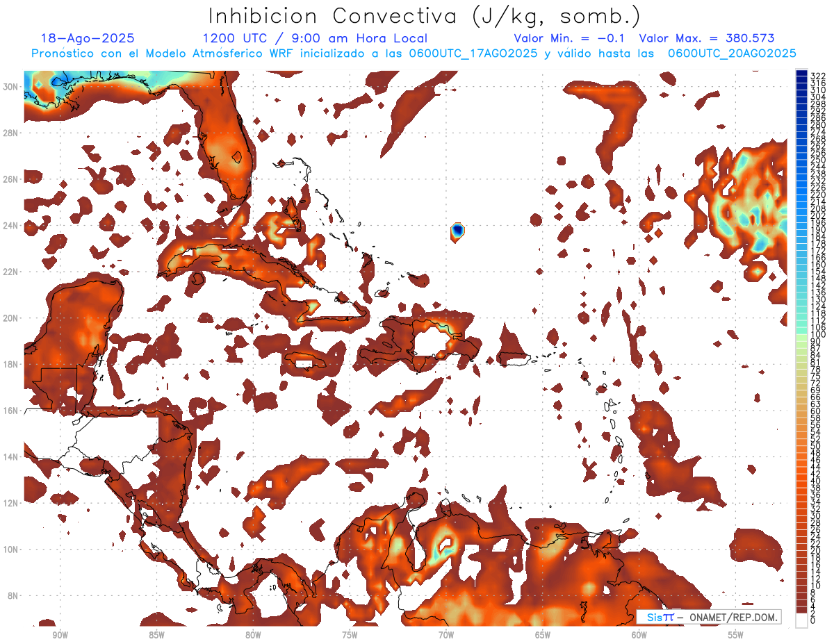The width and height of the screenshot is (834, 644).
Task: Click the '16N' latitude label
Action: [11, 411]
